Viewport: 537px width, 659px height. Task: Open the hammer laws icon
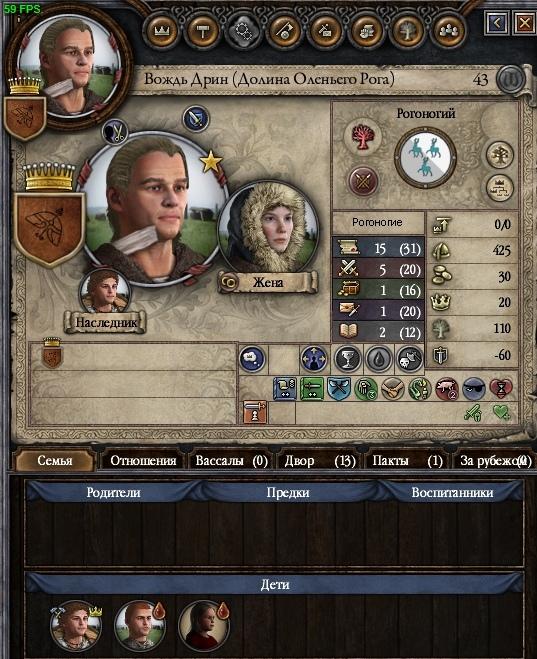click(202, 30)
